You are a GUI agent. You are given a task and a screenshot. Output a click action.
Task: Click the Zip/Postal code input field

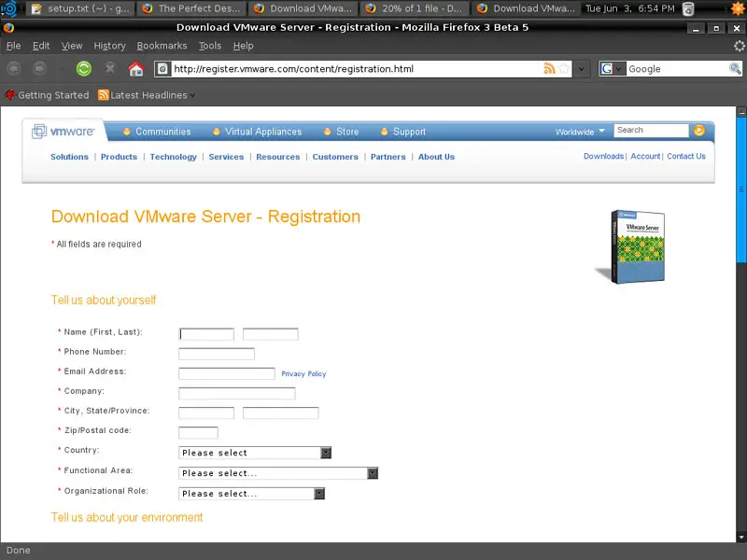(198, 432)
